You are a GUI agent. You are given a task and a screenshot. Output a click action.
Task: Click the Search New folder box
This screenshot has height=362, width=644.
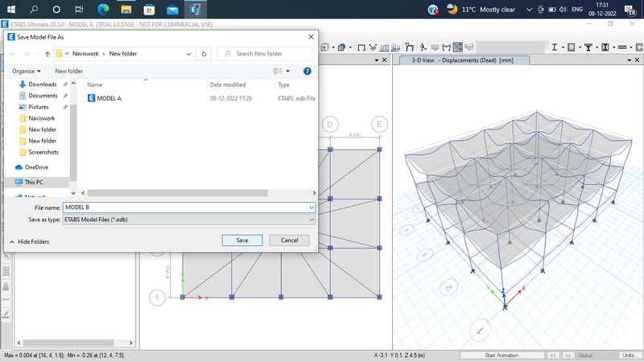coord(265,54)
